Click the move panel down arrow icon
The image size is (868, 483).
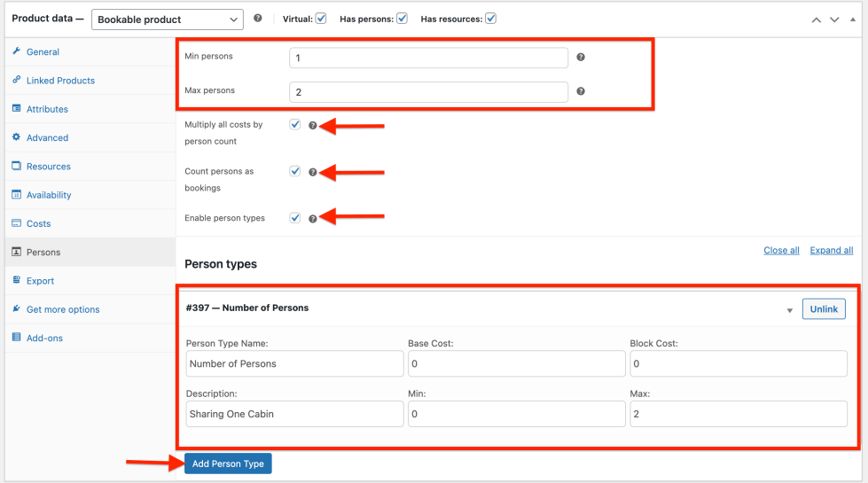834,19
